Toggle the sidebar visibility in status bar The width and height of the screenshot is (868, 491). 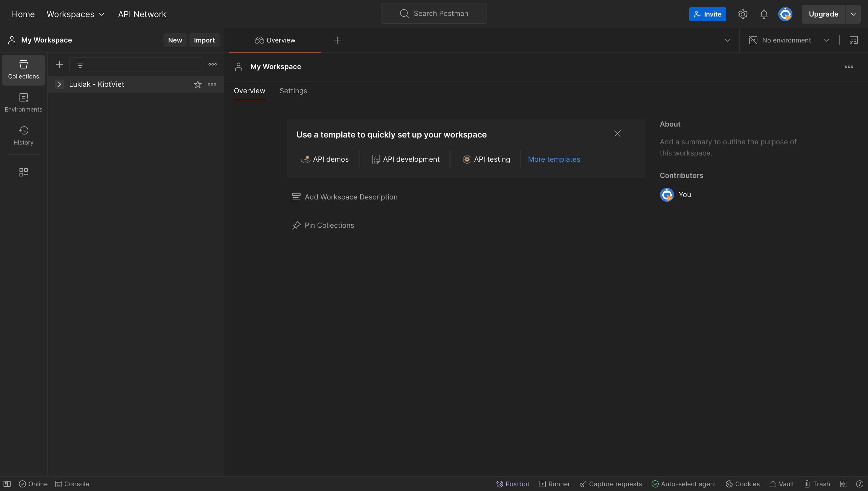(7, 484)
